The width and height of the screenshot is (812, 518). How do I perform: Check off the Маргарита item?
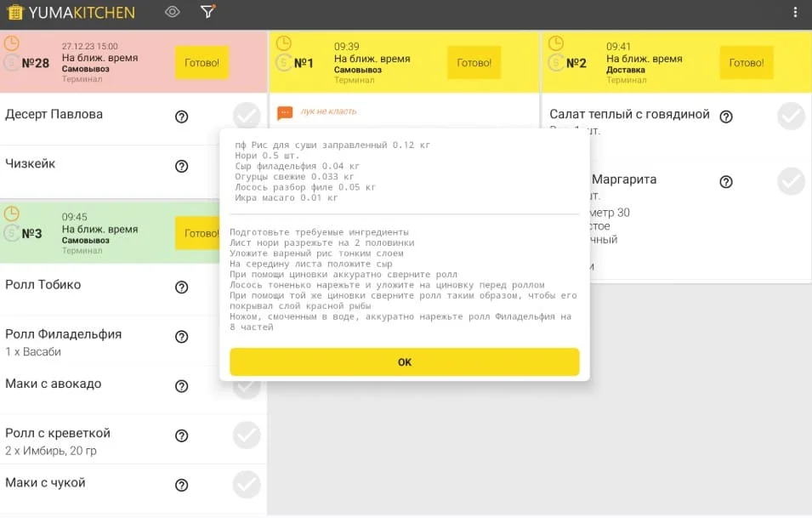tap(791, 181)
